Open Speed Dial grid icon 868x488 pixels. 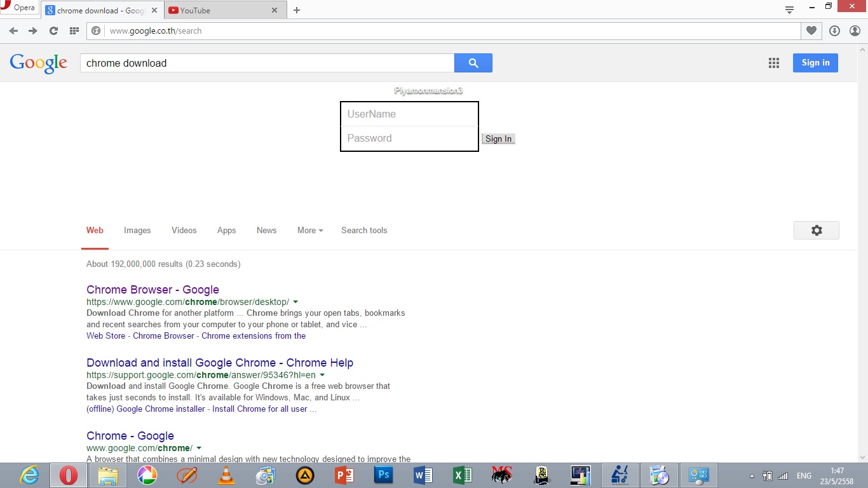pos(74,30)
